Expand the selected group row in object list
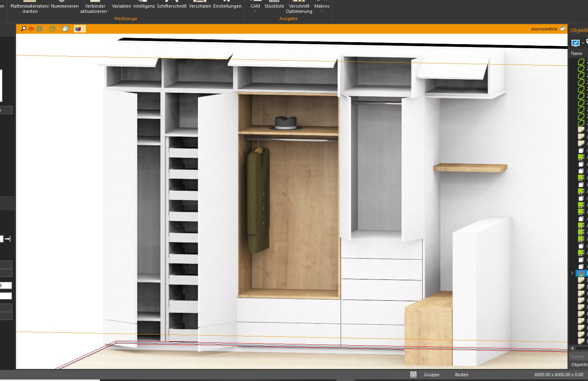The image size is (588, 381). click(572, 273)
